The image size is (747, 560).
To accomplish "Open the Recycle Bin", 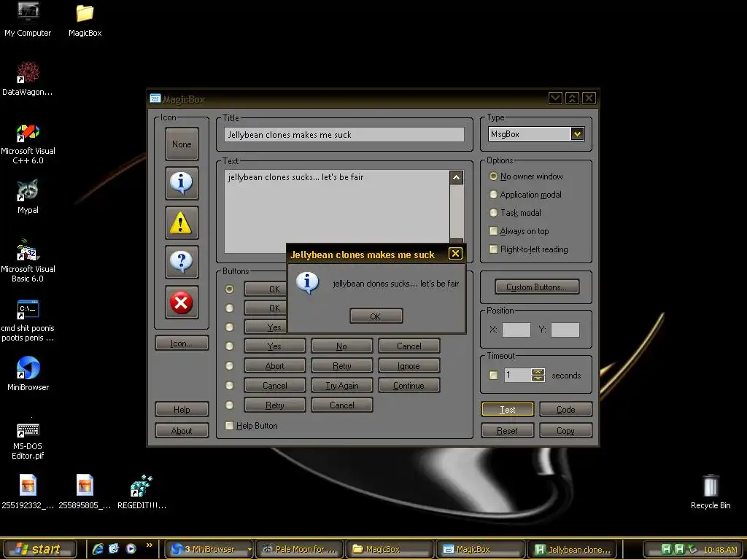I will click(x=711, y=492).
